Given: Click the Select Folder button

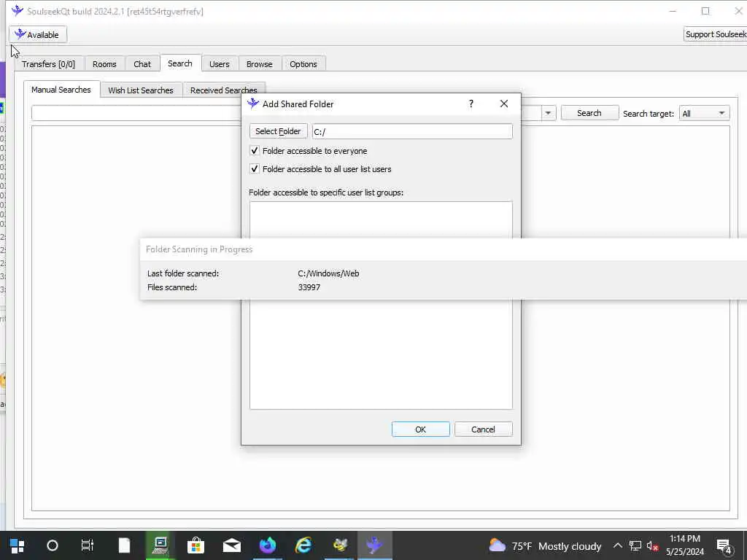Looking at the screenshot, I should coord(278,131).
